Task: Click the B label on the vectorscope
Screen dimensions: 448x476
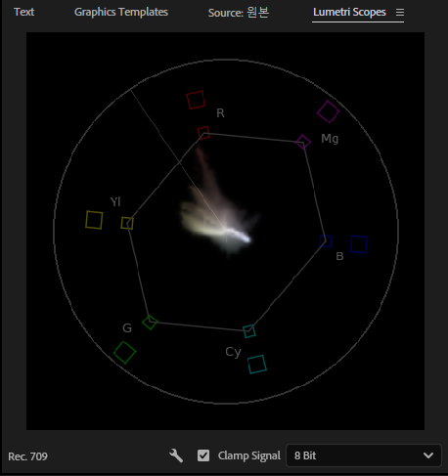Action: 339,256
